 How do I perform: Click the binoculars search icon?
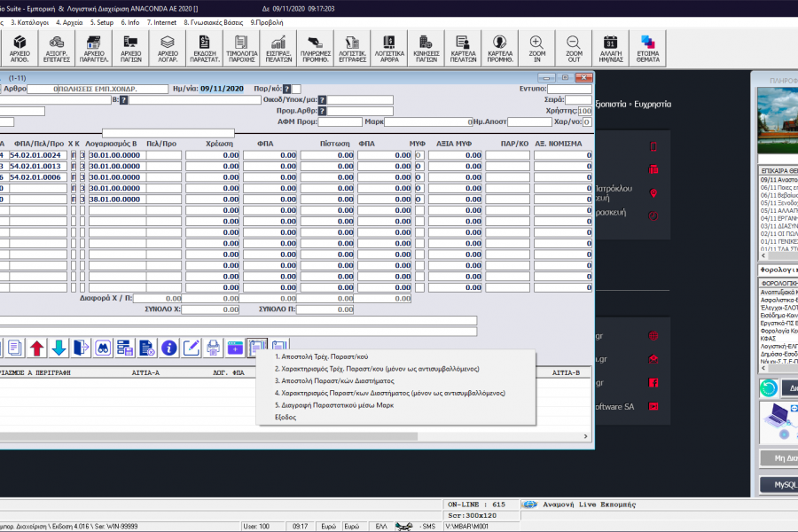tap(103, 348)
